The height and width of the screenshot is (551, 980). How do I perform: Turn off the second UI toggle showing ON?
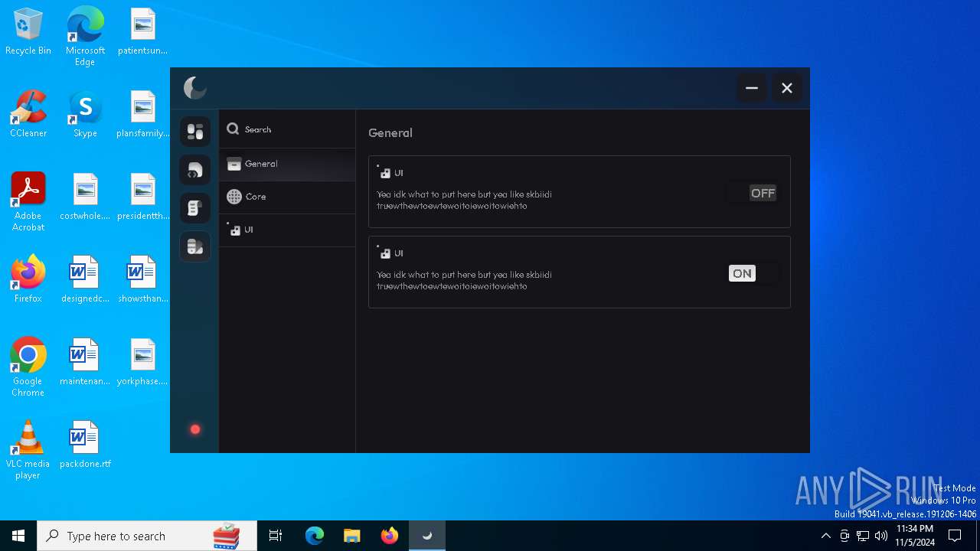click(x=753, y=273)
